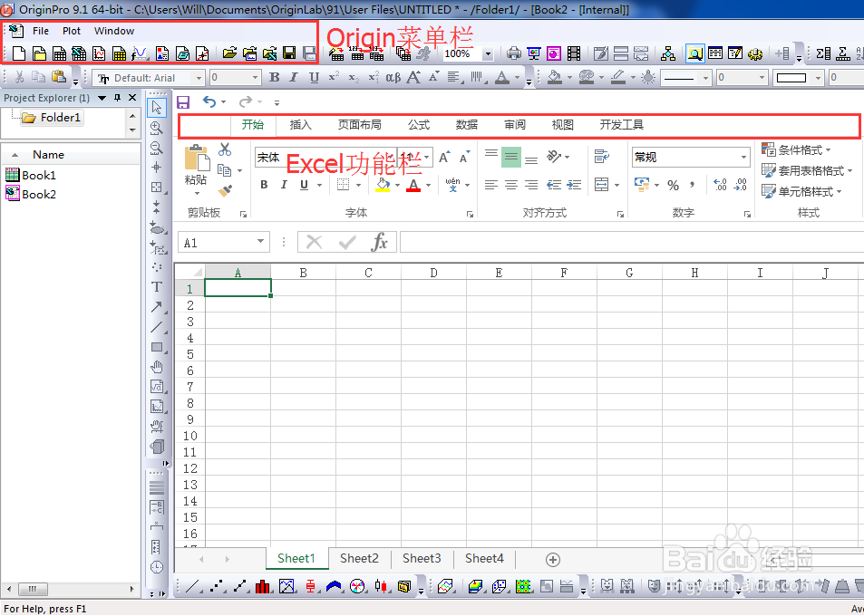The image size is (864, 616).
Task: Click the Print icon in Origin toolbar
Action: point(513,53)
